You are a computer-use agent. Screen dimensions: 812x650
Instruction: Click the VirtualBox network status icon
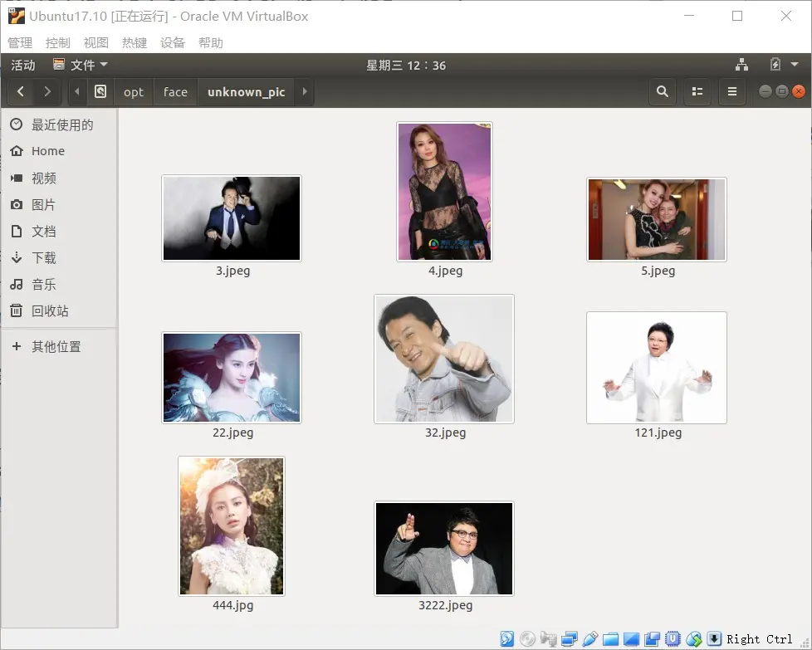pos(570,639)
